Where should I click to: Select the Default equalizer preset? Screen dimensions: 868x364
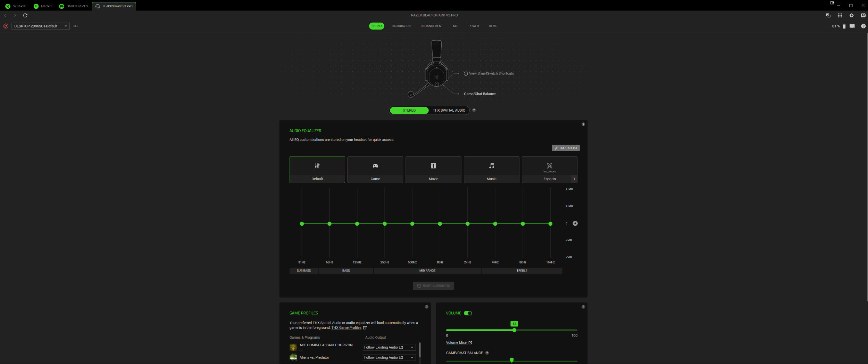point(317,170)
